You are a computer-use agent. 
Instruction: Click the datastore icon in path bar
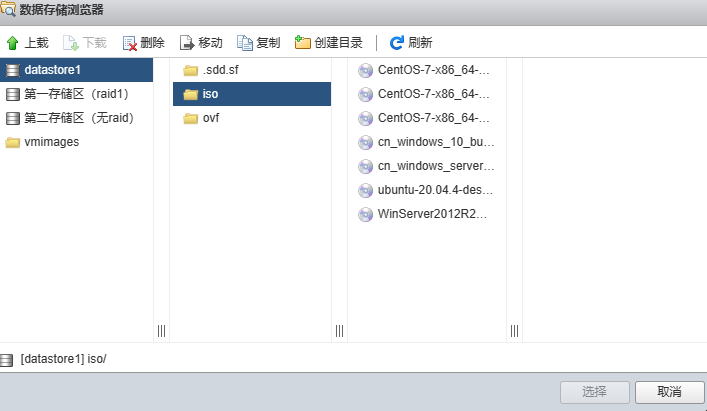[7, 360]
